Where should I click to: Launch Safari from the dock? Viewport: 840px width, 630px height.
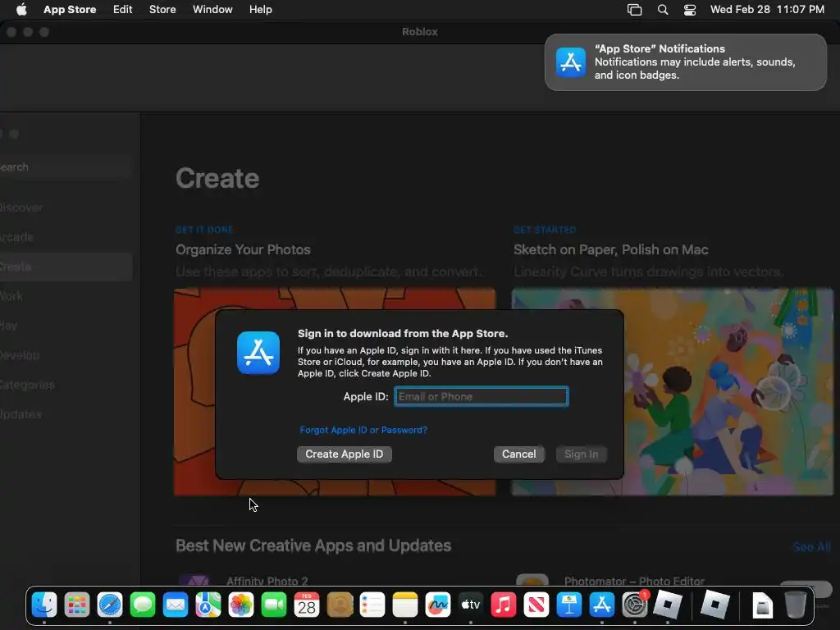(x=110, y=605)
